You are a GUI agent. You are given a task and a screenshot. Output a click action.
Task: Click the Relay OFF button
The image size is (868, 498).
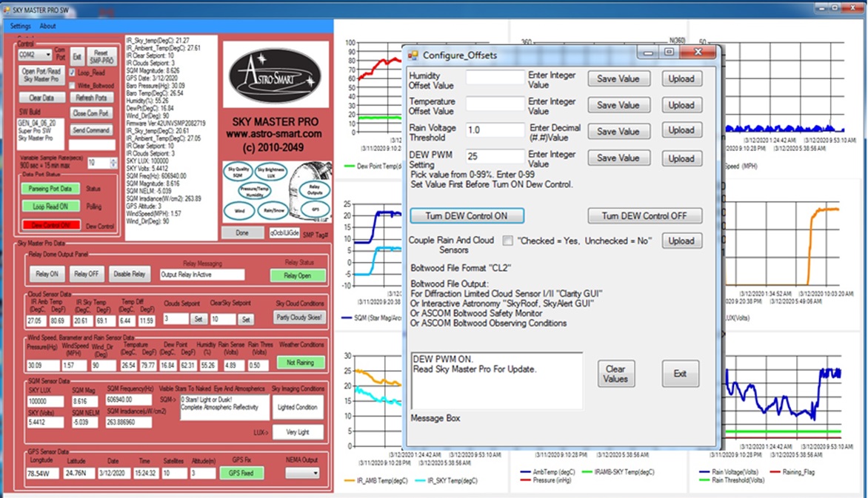87,274
